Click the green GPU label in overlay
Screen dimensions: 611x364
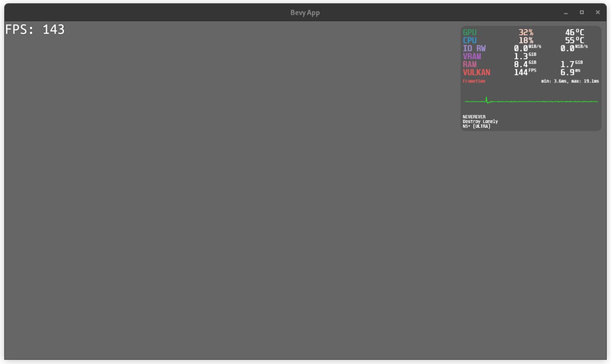(x=470, y=32)
